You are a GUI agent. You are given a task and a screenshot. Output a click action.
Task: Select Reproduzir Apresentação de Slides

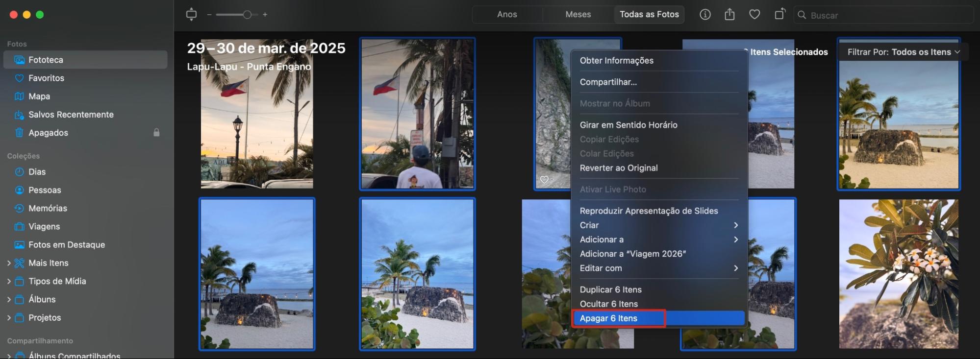pos(659,211)
